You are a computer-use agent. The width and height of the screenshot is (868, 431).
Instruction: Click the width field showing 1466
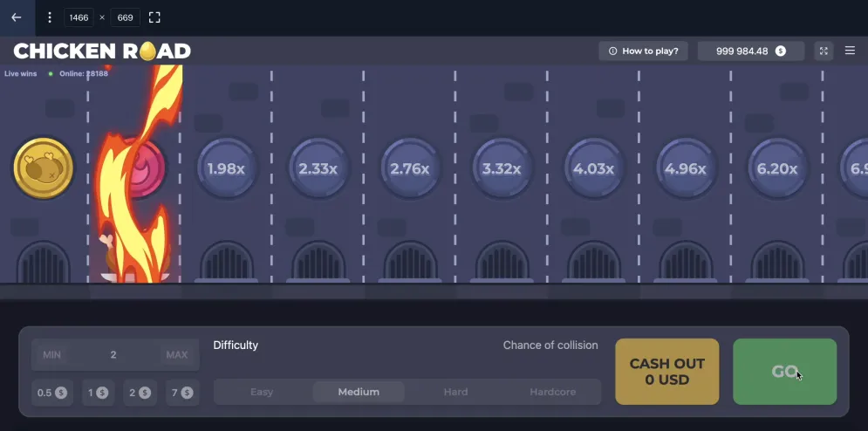click(79, 17)
